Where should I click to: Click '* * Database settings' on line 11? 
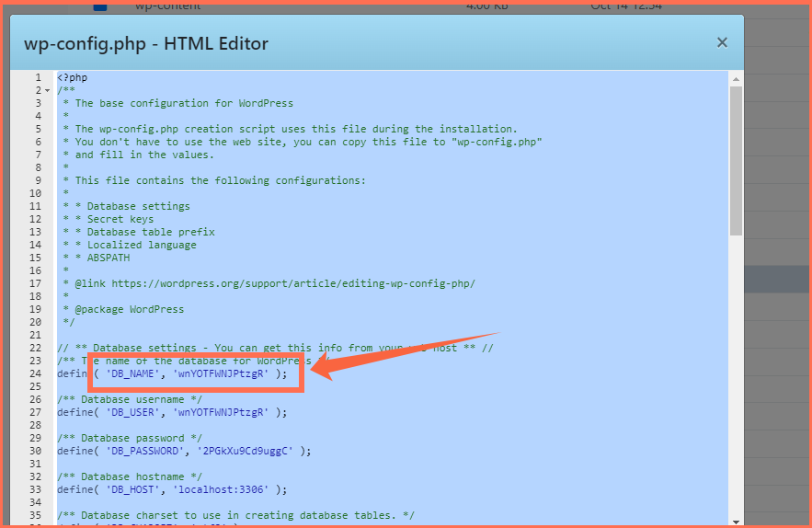click(126, 206)
